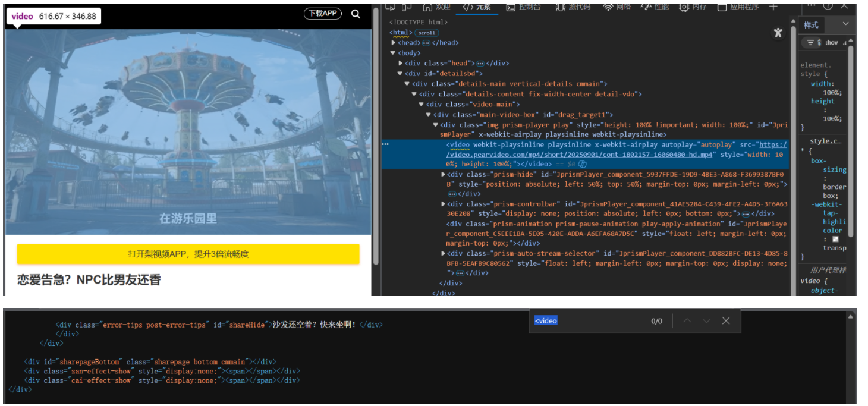Expand the prism-controlbar div node

click(x=444, y=204)
